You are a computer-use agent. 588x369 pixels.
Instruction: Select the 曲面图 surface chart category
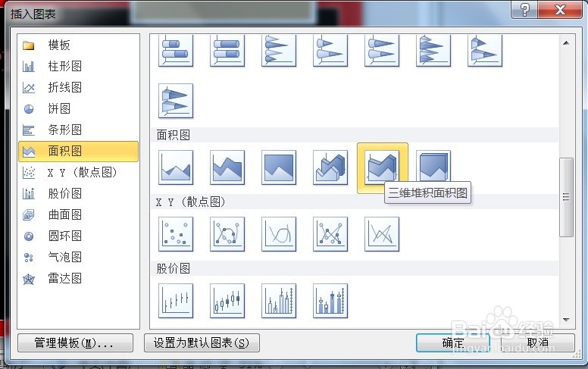[x=78, y=215]
